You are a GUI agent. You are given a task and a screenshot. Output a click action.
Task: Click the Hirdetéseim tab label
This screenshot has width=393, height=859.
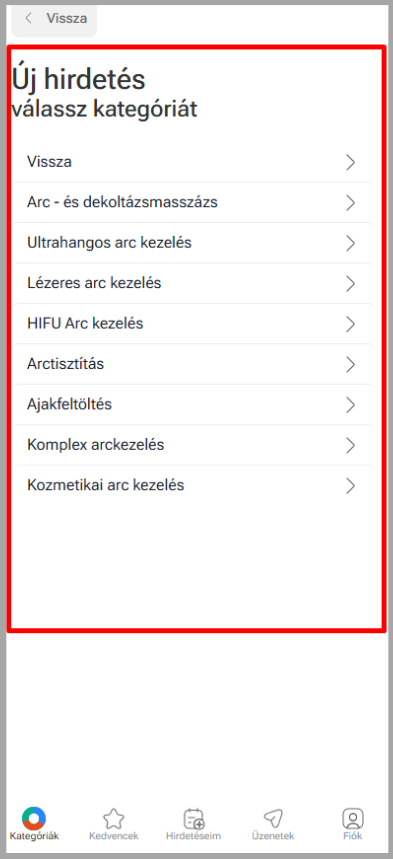[193, 837]
